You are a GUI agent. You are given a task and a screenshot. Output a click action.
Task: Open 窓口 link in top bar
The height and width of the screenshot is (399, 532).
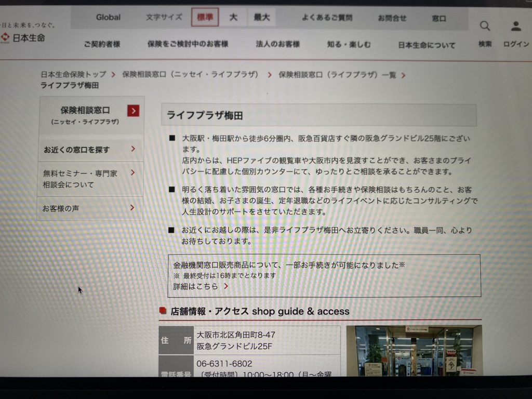[x=438, y=18]
